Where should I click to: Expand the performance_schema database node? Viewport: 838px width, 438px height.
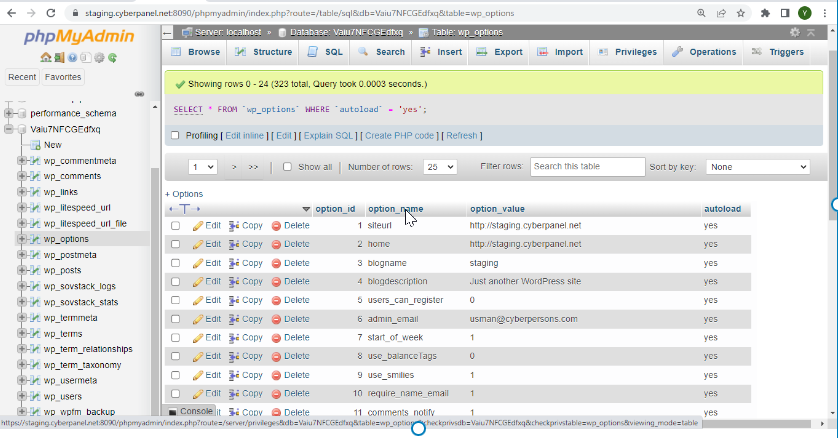pos(9,113)
